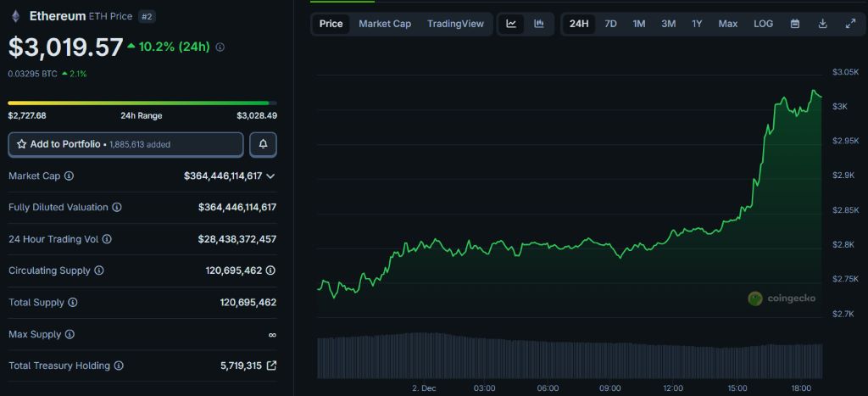
Task: Select the line chart view icon
Action: (x=511, y=24)
